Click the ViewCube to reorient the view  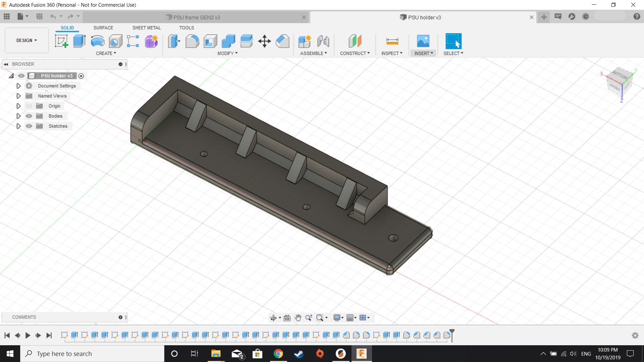tap(620, 83)
